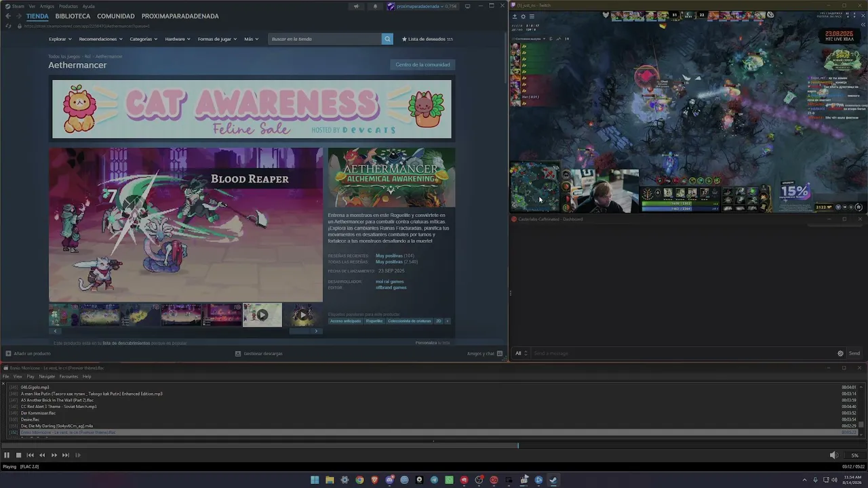868x488 pixels.
Task: Select the Roguelike store tag
Action: point(374,321)
